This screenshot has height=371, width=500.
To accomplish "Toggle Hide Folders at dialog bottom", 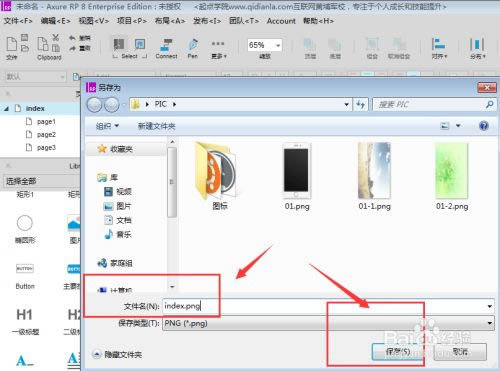I will [117, 354].
